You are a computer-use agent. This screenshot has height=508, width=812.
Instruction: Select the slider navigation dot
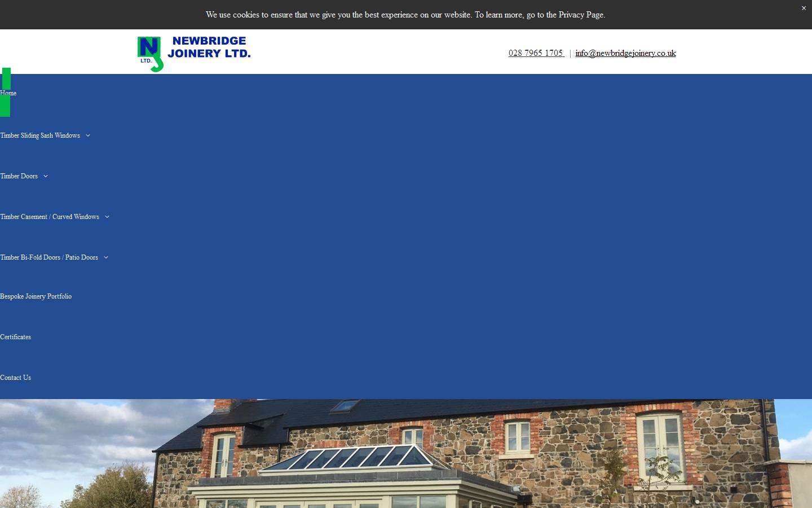coord(698,501)
